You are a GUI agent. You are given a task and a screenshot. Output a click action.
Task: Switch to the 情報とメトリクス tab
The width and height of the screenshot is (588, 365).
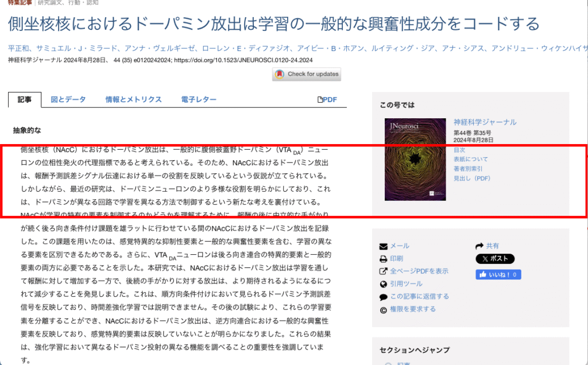[x=133, y=99]
